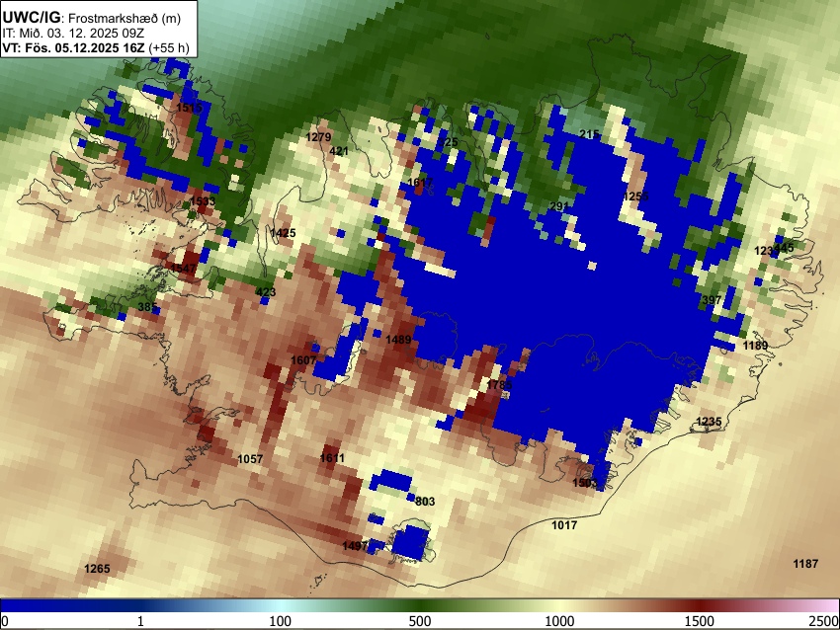Click the 385 value label
840x630 pixels.
click(147, 307)
